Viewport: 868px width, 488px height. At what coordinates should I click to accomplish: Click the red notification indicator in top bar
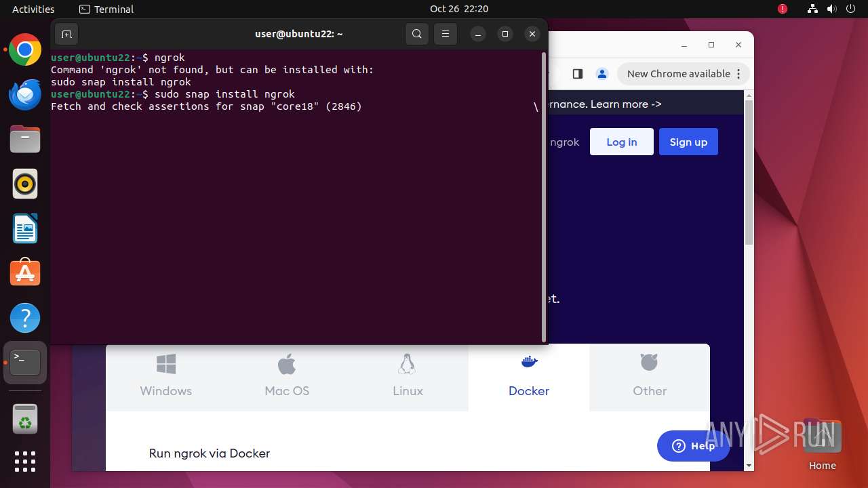783,9
